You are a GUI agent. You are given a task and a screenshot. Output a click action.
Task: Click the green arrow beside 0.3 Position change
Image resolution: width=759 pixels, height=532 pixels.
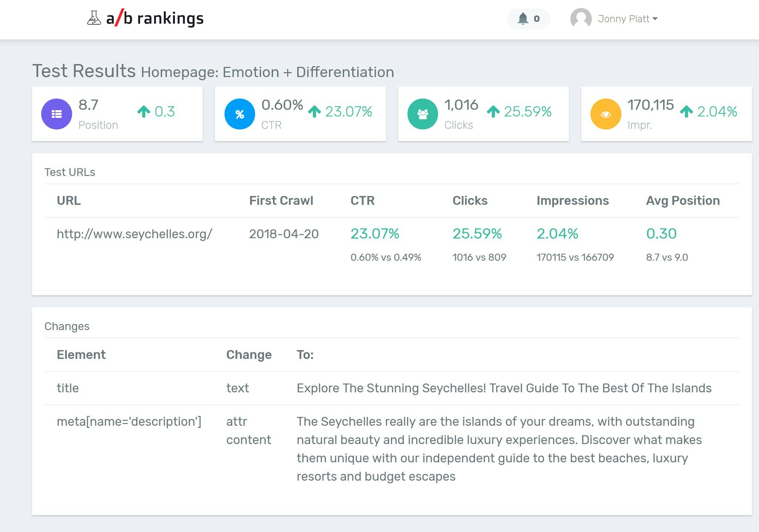coord(144,112)
